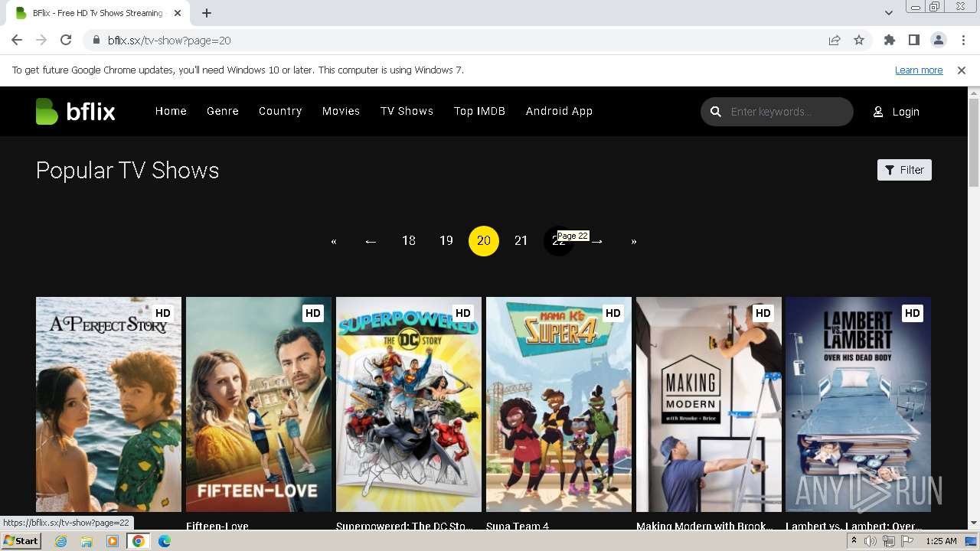Go to page 21

click(521, 241)
